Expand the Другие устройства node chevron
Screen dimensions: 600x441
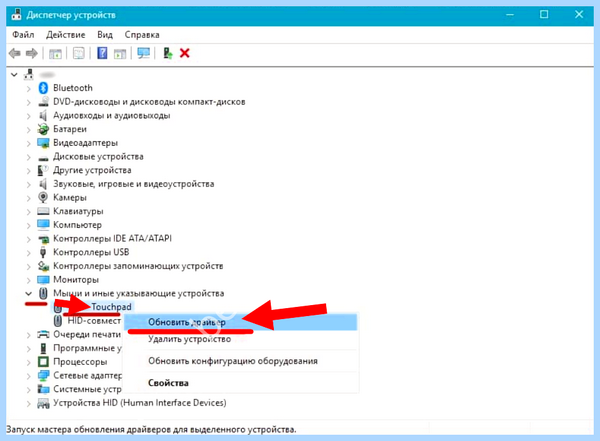click(28, 171)
